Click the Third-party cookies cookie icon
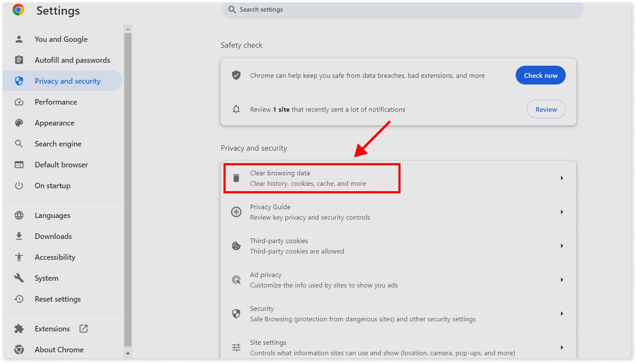637x364 pixels. [236, 246]
